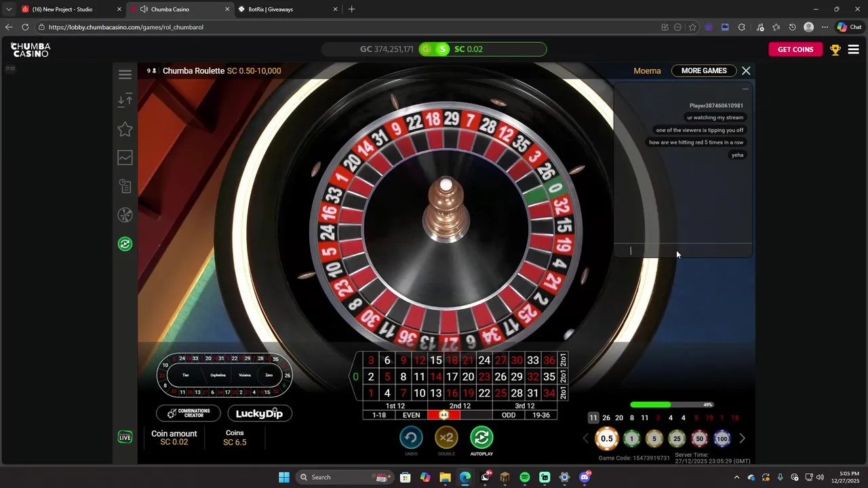Select the red 50 chip
The width and height of the screenshot is (868, 488).
699,439
